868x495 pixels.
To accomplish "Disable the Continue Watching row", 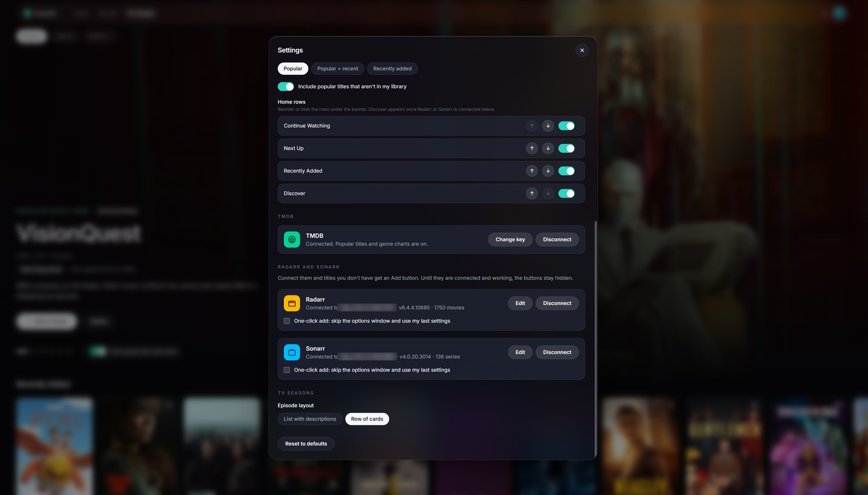I will coord(566,126).
